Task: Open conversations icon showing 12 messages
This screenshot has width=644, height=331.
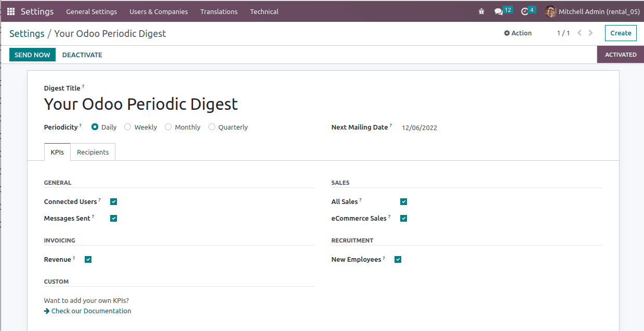Action: click(503, 11)
